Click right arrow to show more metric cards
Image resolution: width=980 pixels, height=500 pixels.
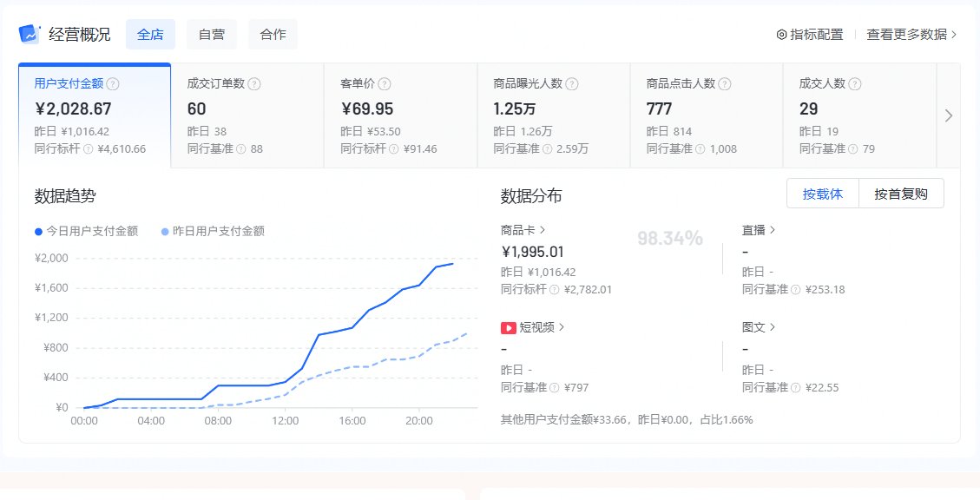coord(948,115)
